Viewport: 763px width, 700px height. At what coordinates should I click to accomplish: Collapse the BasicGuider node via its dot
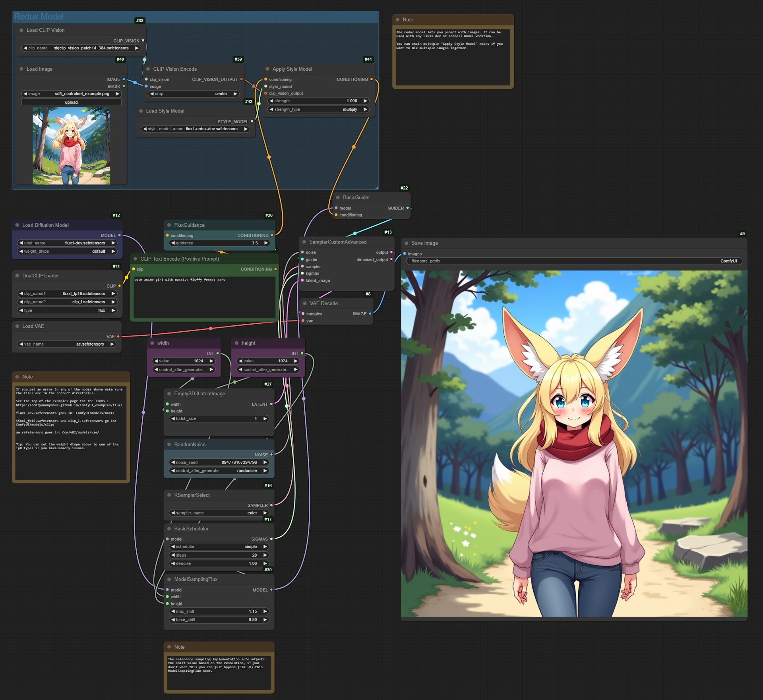pyautogui.click(x=338, y=197)
